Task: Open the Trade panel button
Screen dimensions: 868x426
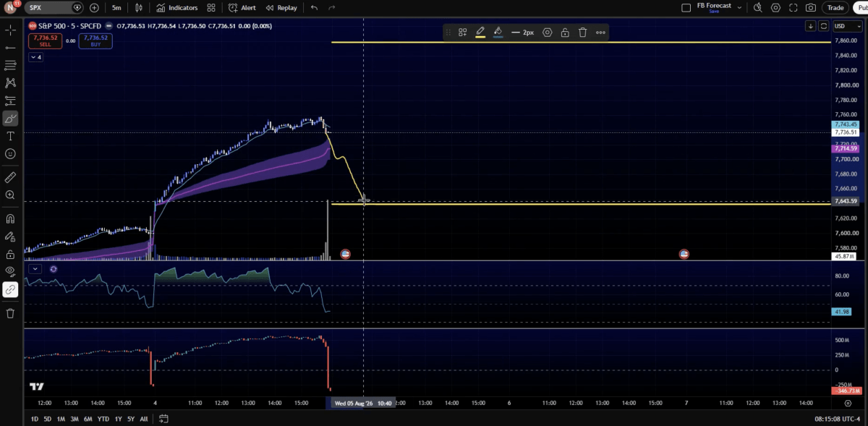Action: tap(835, 7)
